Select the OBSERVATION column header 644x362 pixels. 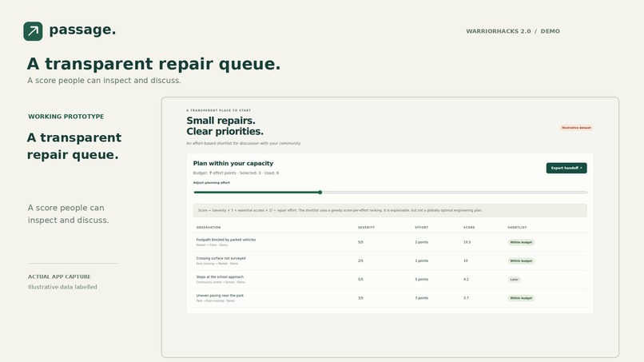[209, 227]
